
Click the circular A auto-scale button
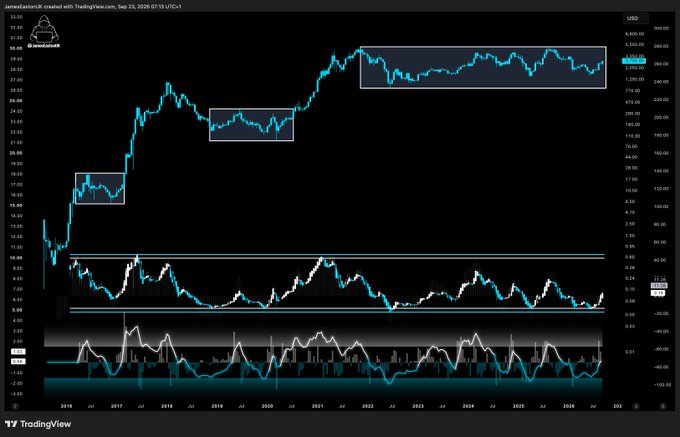coord(636,406)
